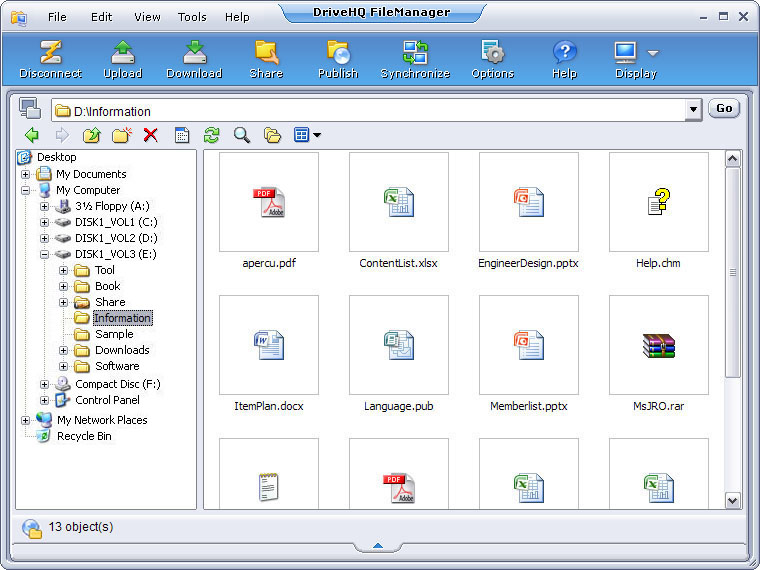Select the ItemPlan.docx thumbnail
The width and height of the screenshot is (760, 570).
[x=269, y=345]
